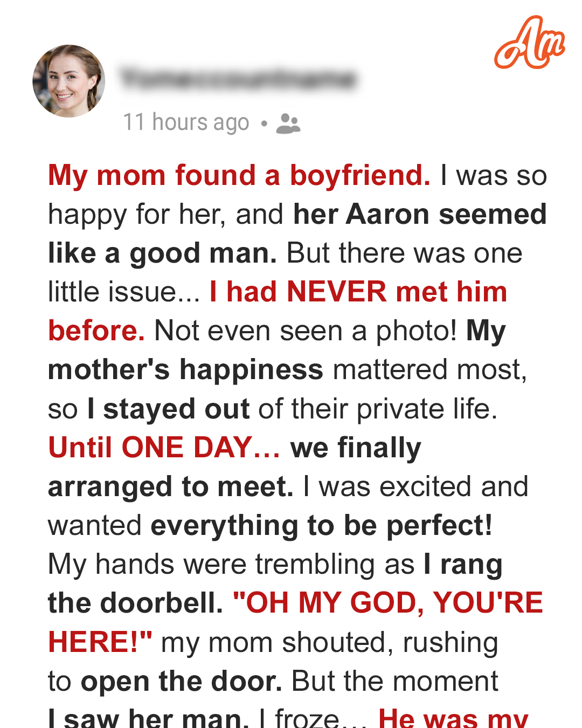This screenshot has height=728, width=582.
Task: Click the orange Am logo
Action: (x=529, y=43)
